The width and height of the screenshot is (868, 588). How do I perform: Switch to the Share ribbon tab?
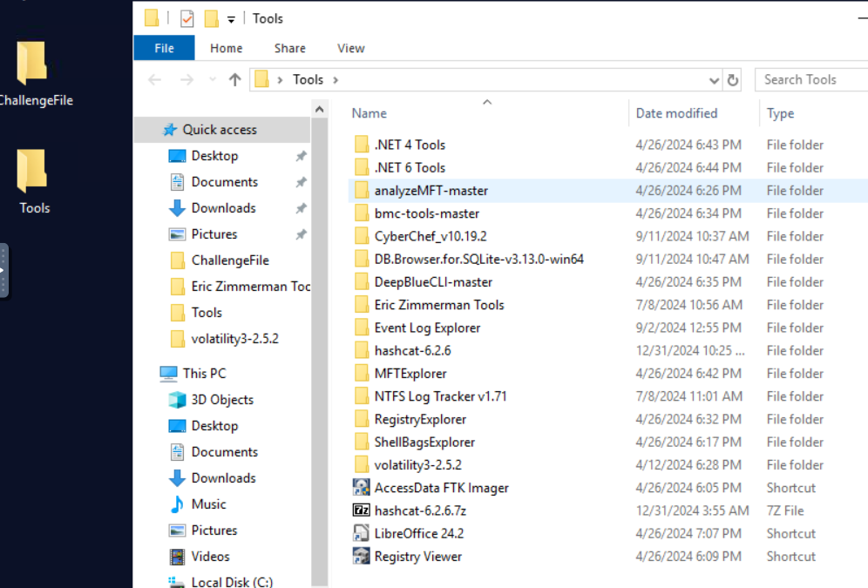289,48
